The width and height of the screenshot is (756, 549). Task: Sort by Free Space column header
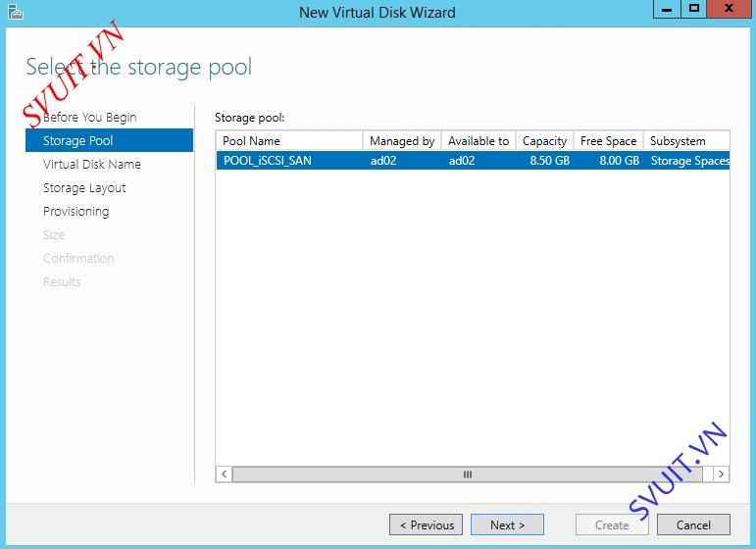click(609, 141)
